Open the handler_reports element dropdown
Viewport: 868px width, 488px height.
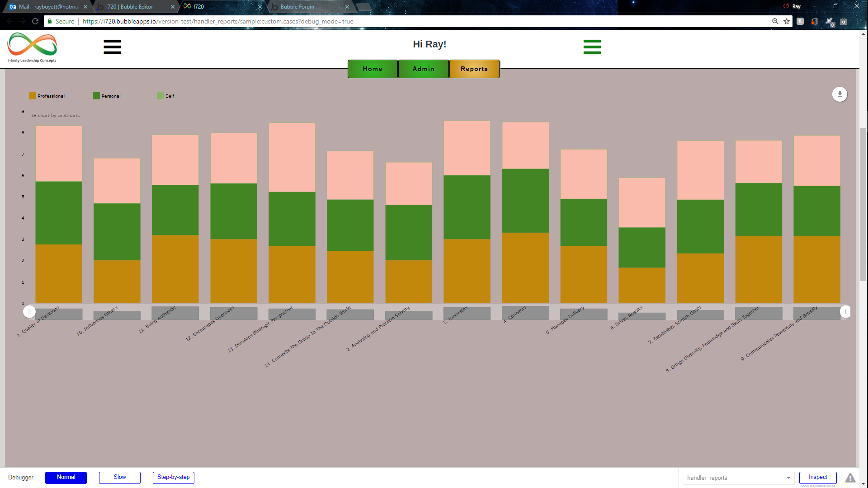pyautogui.click(x=738, y=478)
